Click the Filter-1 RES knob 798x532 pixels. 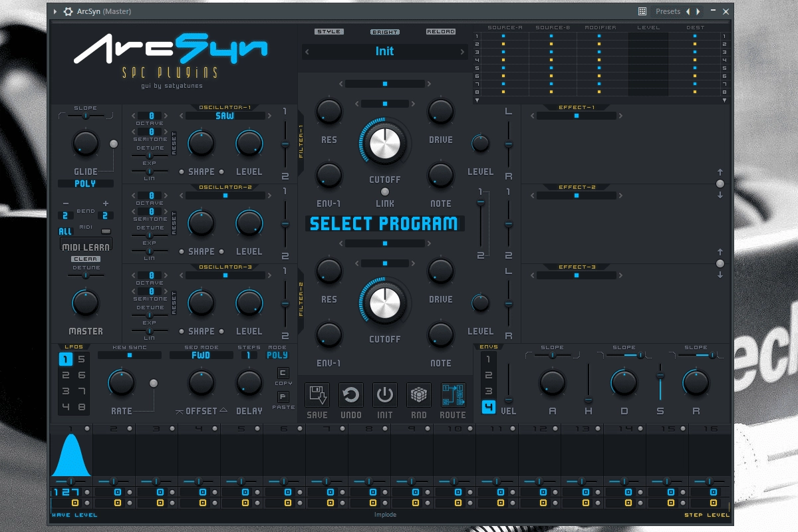click(329, 111)
